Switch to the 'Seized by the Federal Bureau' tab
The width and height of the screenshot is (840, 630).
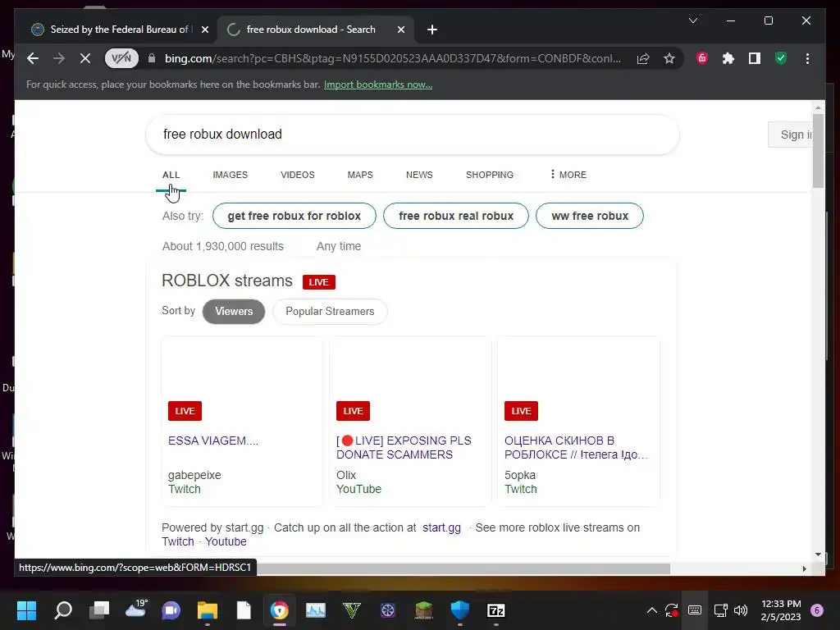coord(121,30)
